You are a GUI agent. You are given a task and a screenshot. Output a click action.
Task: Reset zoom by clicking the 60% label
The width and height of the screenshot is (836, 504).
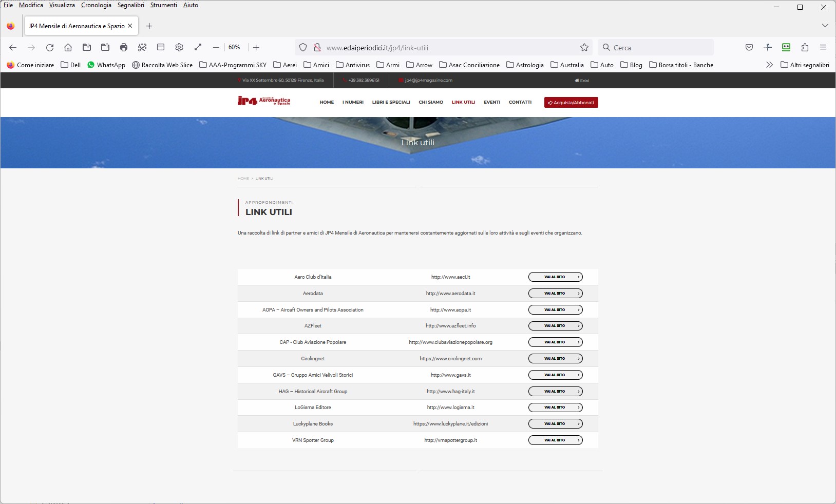click(x=235, y=47)
